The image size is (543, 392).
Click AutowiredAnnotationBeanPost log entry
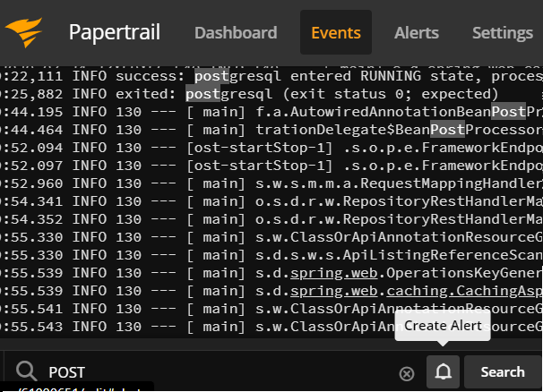271,112
